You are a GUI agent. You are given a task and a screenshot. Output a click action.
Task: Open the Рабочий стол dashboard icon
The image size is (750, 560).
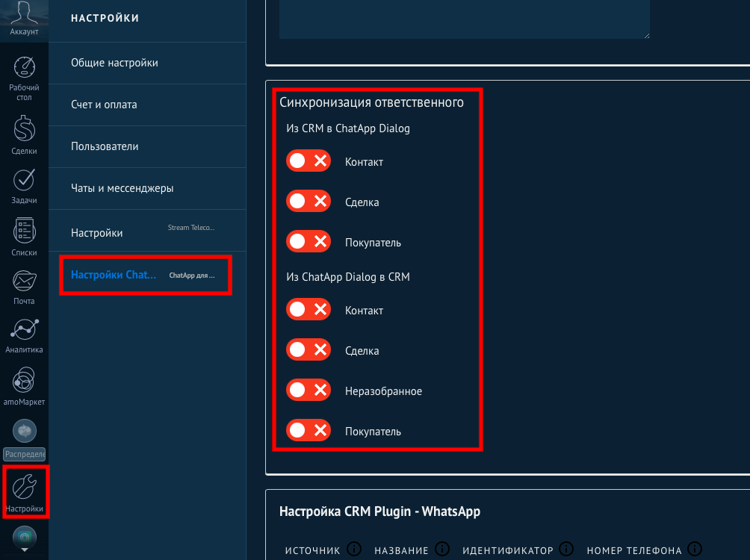[x=24, y=68]
